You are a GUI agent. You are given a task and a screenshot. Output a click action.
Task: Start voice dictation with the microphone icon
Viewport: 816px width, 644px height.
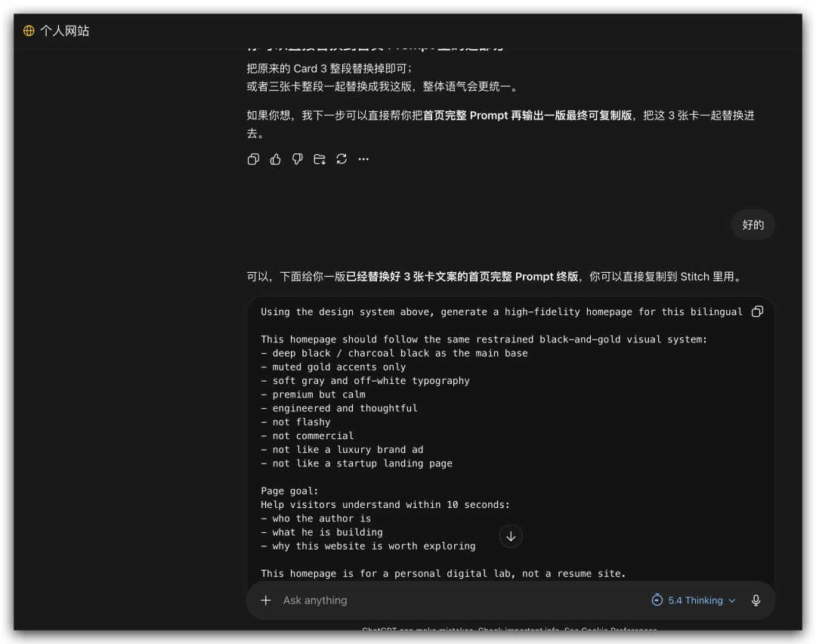tap(756, 600)
